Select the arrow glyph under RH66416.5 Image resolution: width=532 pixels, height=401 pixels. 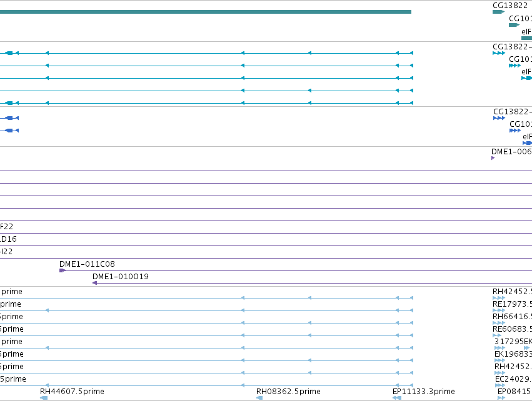(x=499, y=323)
